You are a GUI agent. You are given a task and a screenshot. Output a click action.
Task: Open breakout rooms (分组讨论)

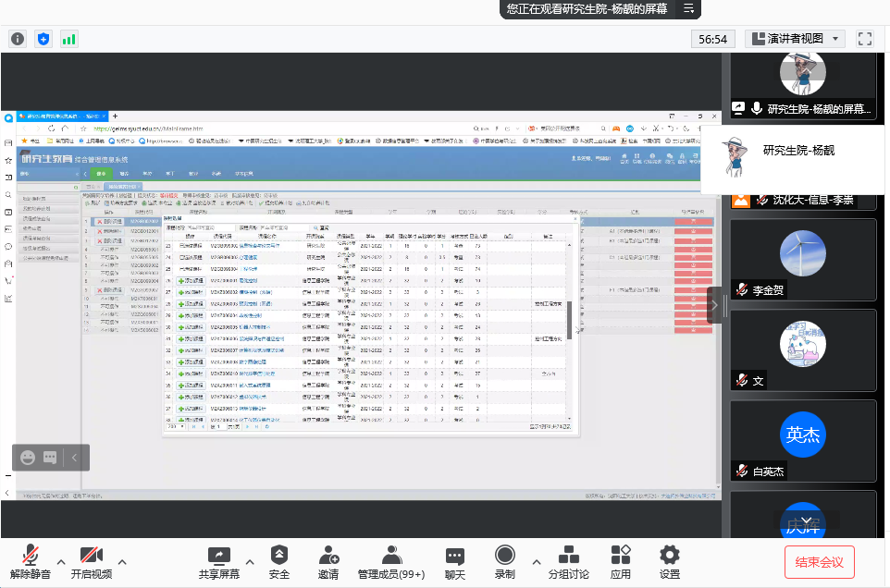coord(568,561)
